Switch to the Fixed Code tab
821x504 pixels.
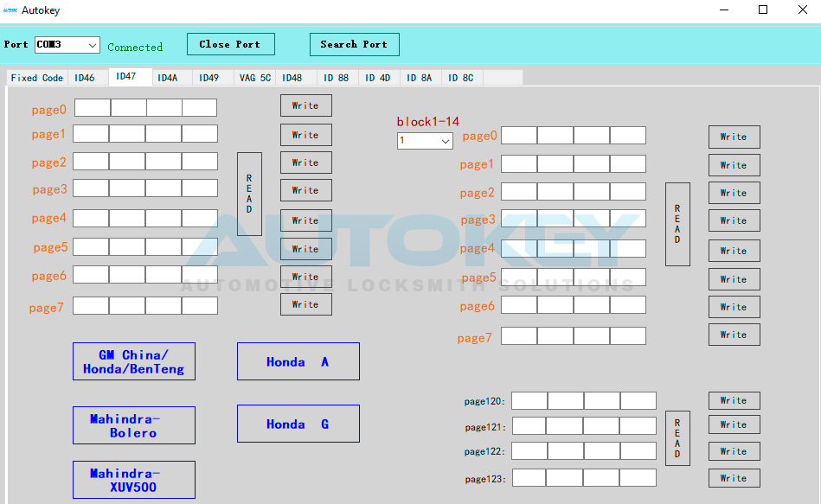tap(36, 78)
